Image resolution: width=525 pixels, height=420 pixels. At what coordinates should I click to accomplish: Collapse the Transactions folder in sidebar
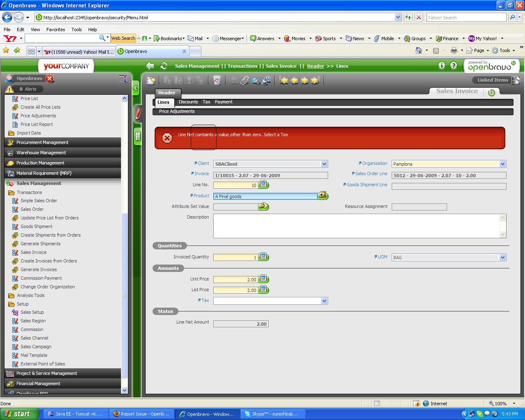click(11, 192)
